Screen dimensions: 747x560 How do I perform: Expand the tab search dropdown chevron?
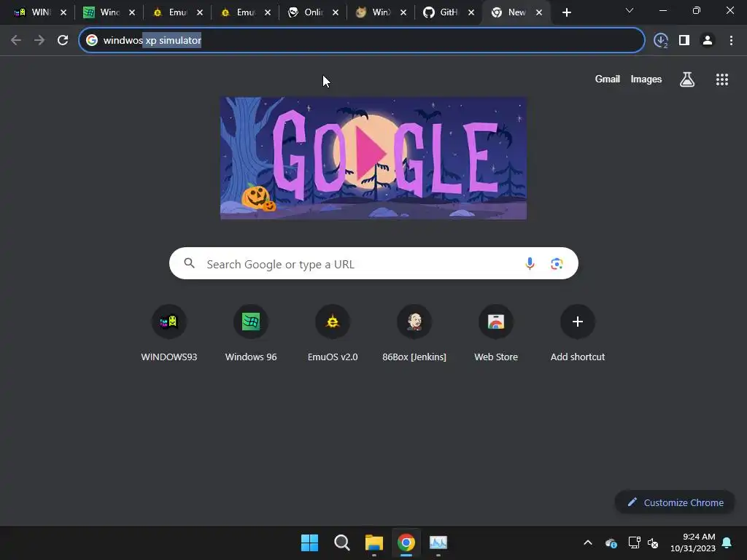(630, 10)
